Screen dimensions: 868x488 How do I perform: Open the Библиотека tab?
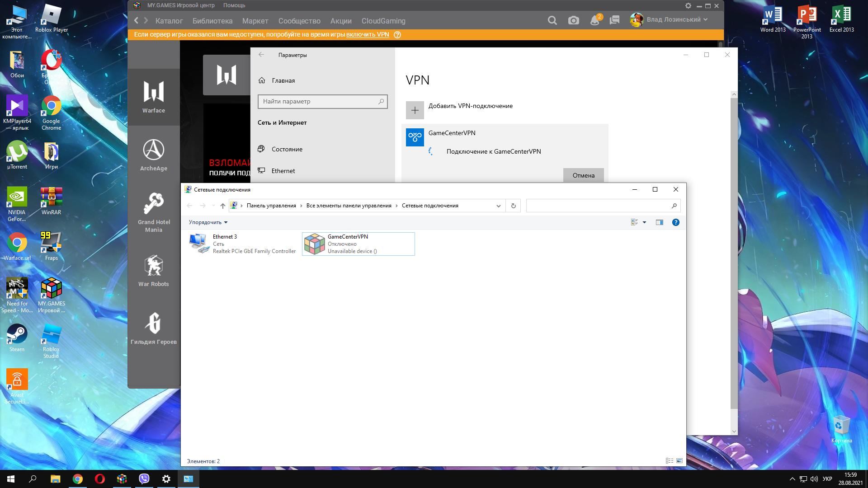point(212,21)
